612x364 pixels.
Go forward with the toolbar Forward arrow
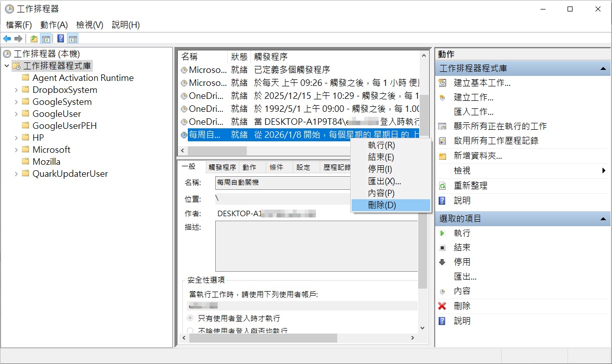click(18, 38)
